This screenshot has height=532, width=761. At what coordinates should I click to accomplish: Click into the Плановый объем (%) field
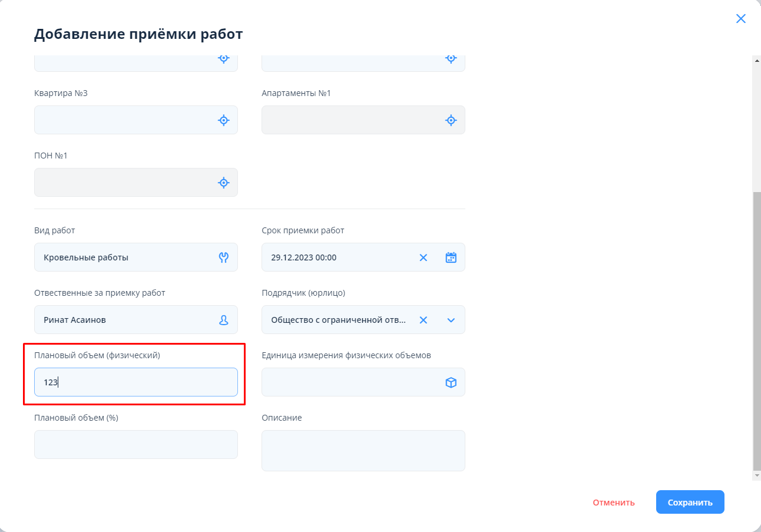click(x=135, y=444)
